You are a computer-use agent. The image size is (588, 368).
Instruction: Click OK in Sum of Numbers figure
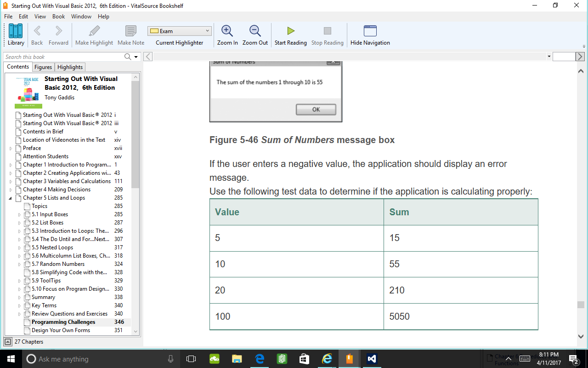[x=316, y=109]
